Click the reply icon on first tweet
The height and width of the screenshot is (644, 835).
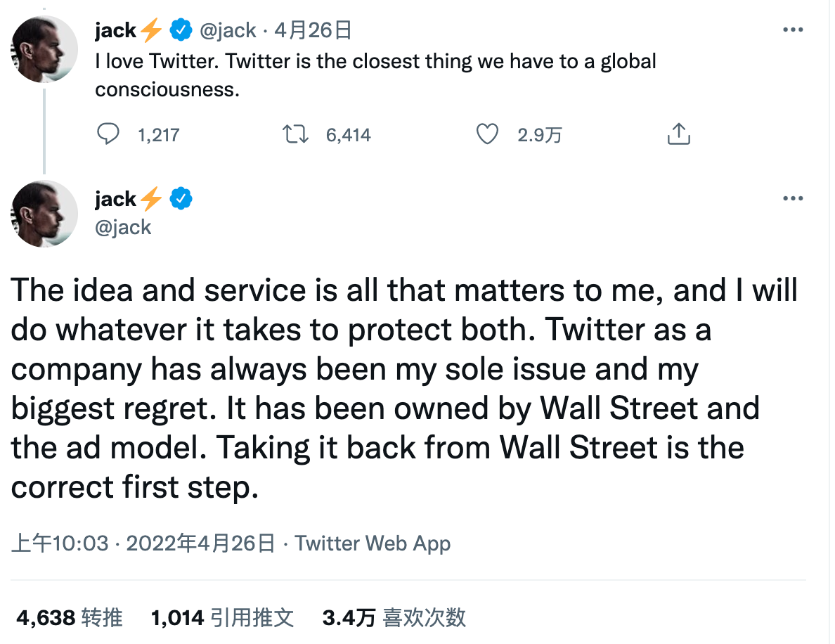pyautogui.click(x=108, y=134)
